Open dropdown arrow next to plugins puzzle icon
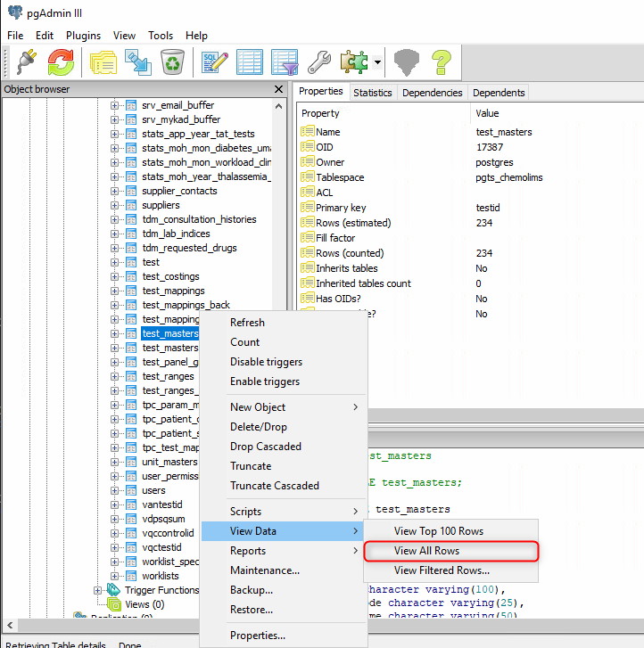Screen dimensions: 644x648 (x=378, y=62)
